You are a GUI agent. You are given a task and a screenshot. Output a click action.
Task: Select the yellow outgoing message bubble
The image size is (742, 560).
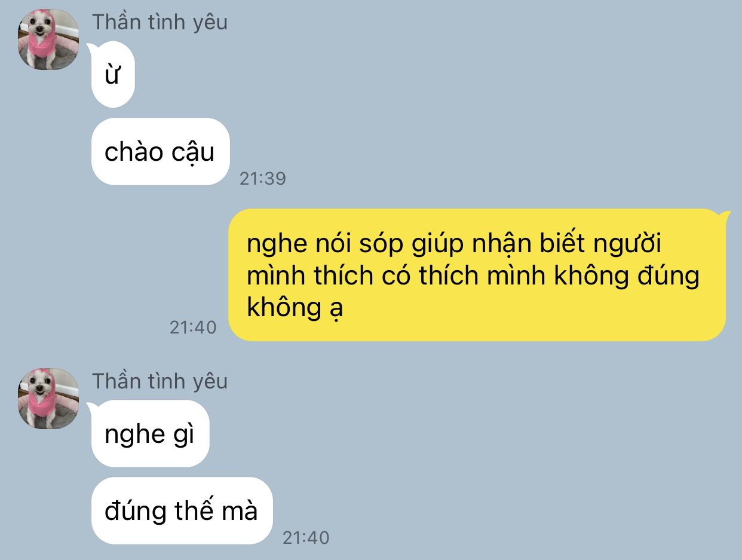click(477, 275)
